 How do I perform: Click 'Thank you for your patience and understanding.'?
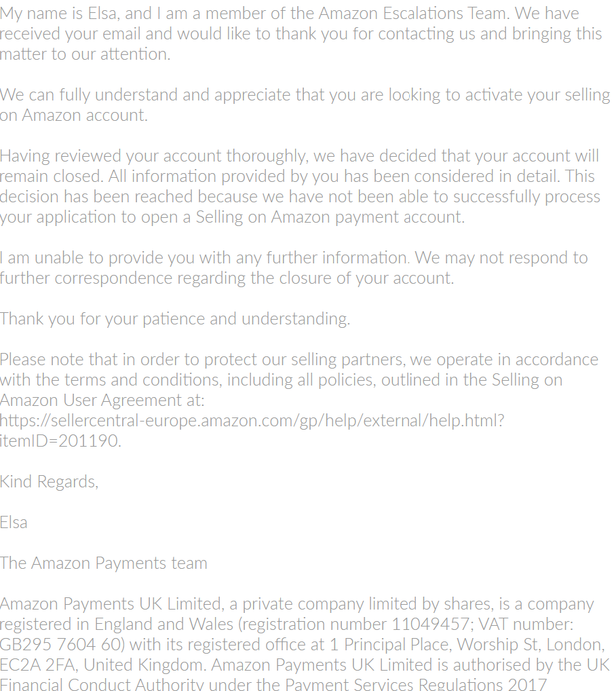(x=175, y=318)
